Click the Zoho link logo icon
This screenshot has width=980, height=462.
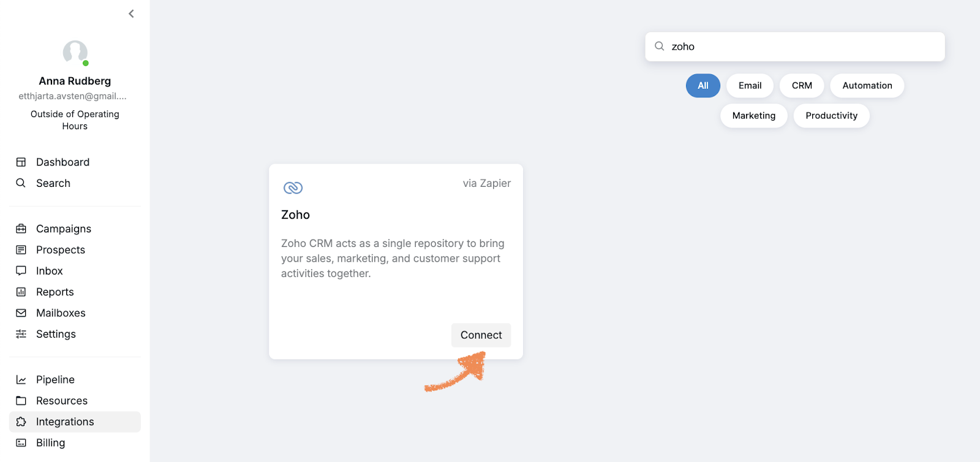click(293, 187)
